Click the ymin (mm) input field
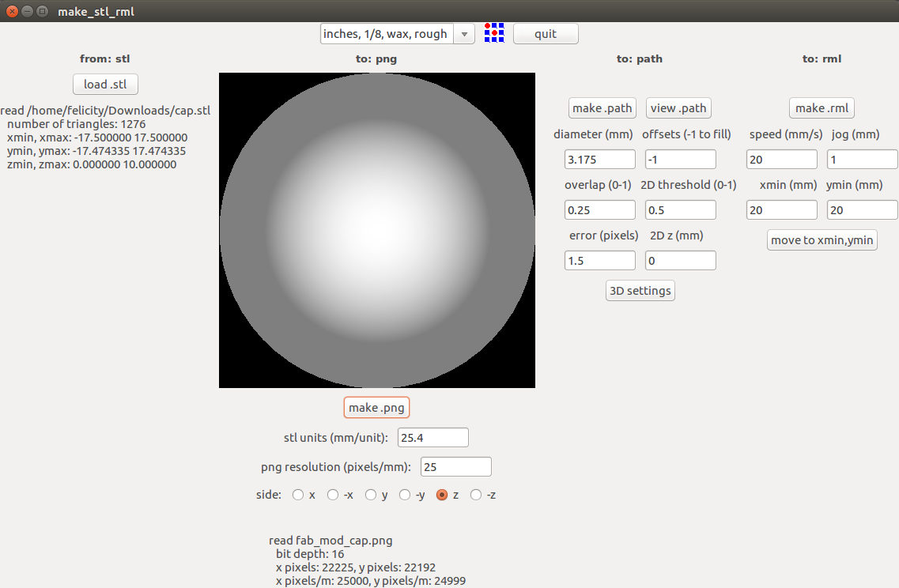 [x=863, y=209]
